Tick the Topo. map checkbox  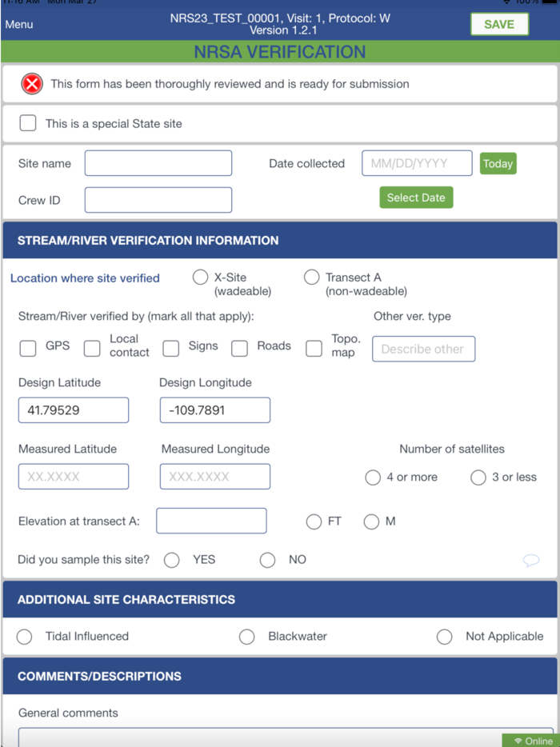tap(314, 348)
